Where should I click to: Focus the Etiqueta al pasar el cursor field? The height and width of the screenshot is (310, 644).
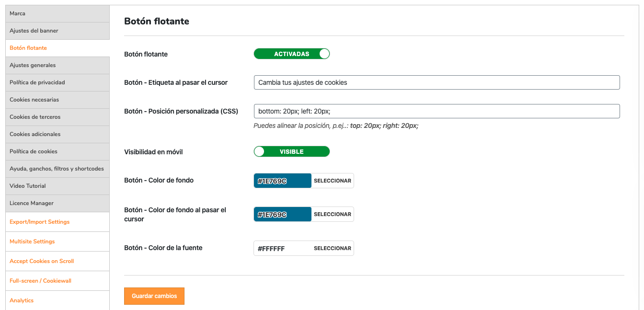[437, 82]
